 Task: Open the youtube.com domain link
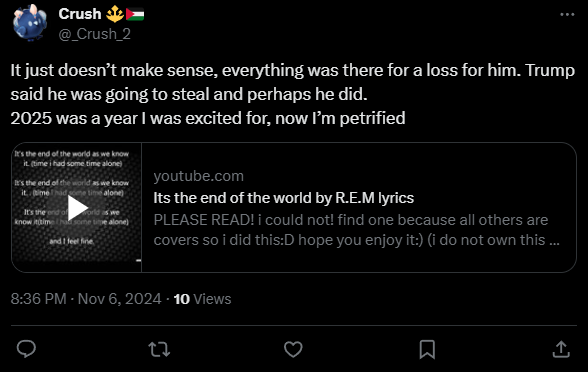(x=198, y=176)
